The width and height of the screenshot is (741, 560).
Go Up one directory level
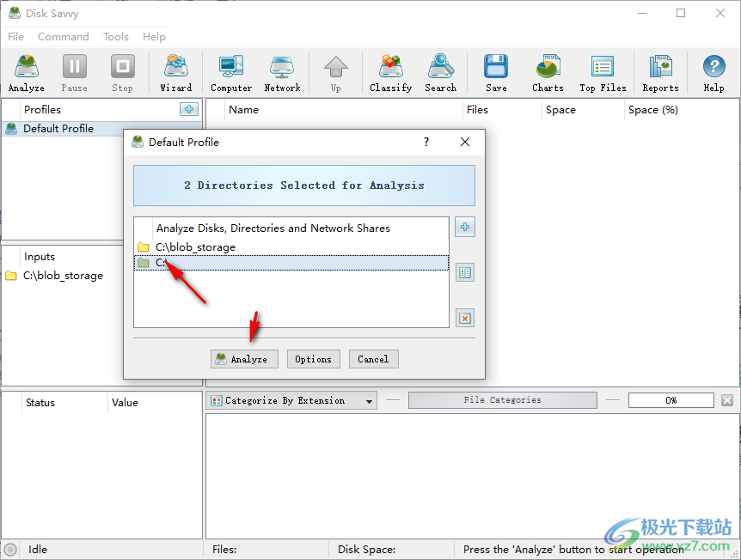click(x=335, y=73)
